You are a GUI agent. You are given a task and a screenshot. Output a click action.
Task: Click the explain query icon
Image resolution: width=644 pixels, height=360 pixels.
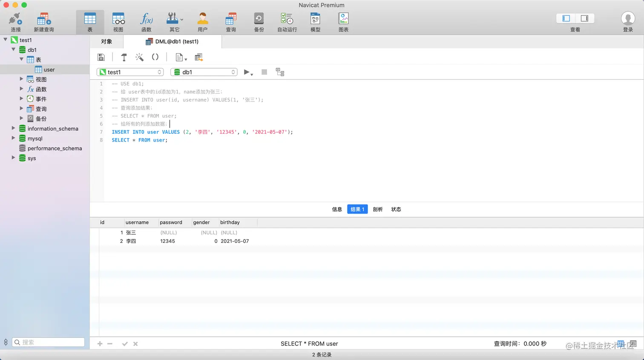(280, 72)
